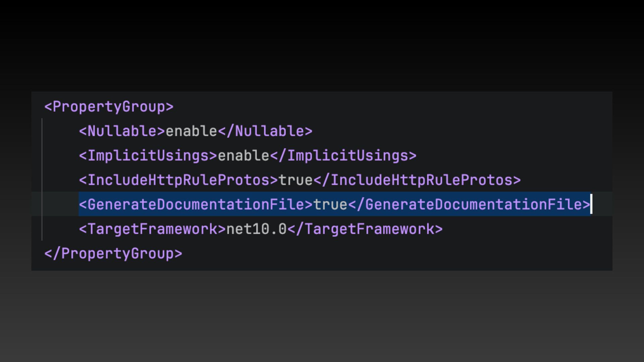Click the enable value inside Nullable

coord(192,131)
